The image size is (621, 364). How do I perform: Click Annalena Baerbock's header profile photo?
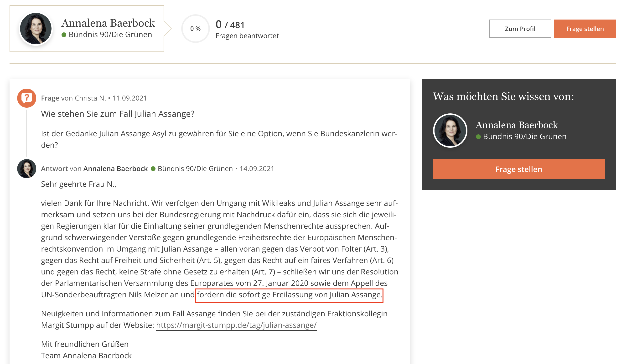tap(36, 29)
